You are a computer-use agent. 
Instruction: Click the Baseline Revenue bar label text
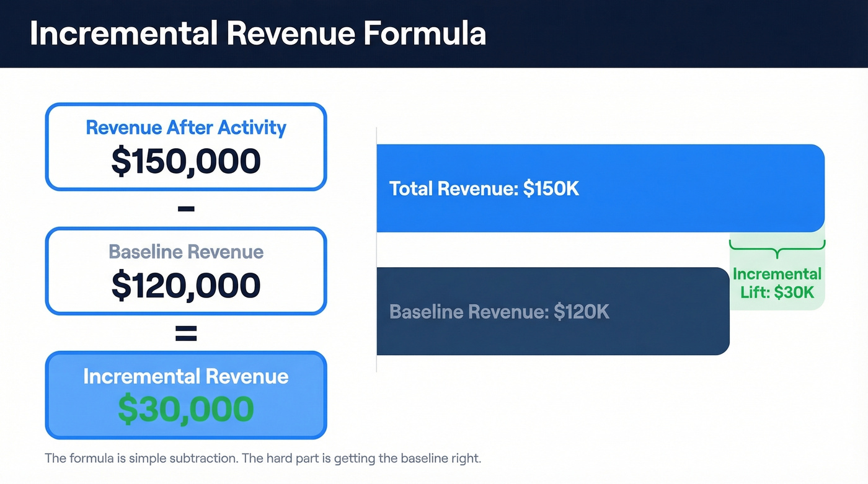point(500,312)
